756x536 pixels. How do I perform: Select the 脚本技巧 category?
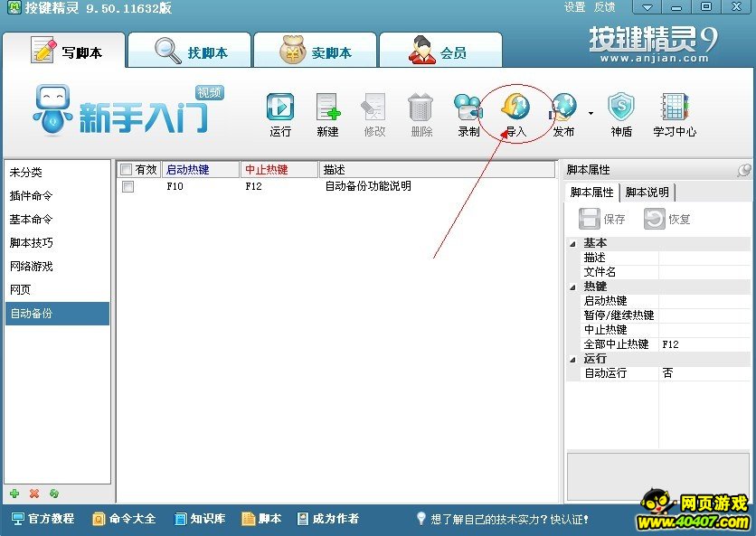[x=57, y=242]
